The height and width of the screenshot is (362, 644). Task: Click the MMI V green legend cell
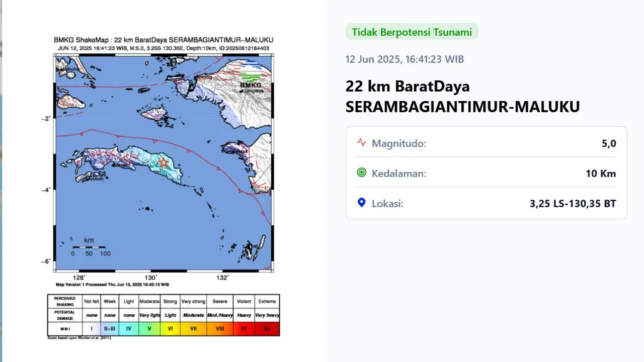coord(149,329)
